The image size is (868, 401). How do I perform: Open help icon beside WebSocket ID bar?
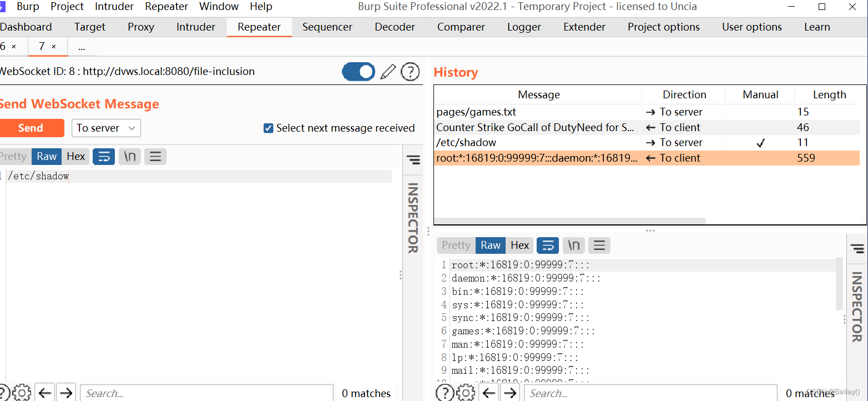(410, 72)
